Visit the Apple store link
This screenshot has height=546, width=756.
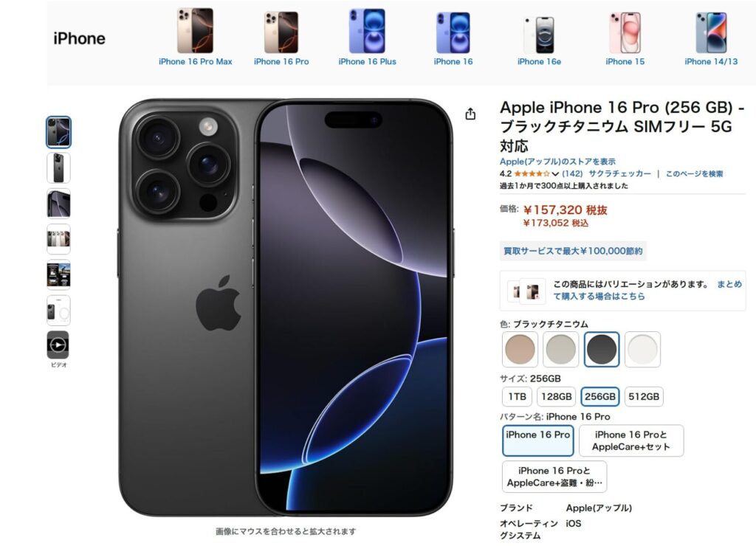[557, 162]
